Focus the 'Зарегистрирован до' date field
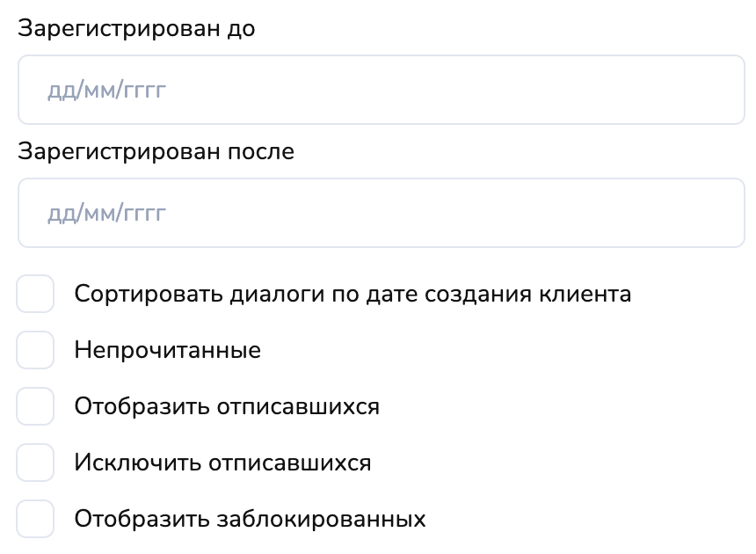The image size is (756, 554). point(381,90)
